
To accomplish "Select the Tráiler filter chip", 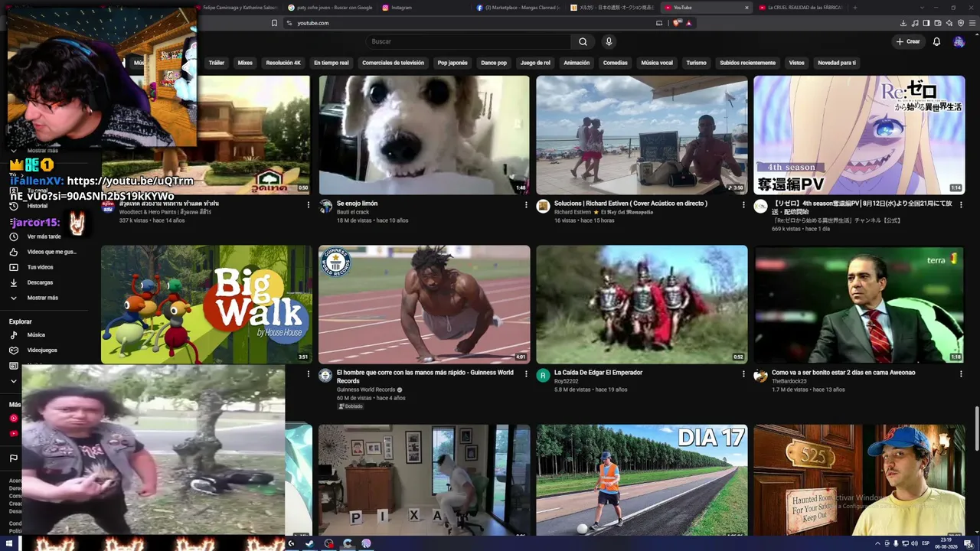I will [217, 63].
